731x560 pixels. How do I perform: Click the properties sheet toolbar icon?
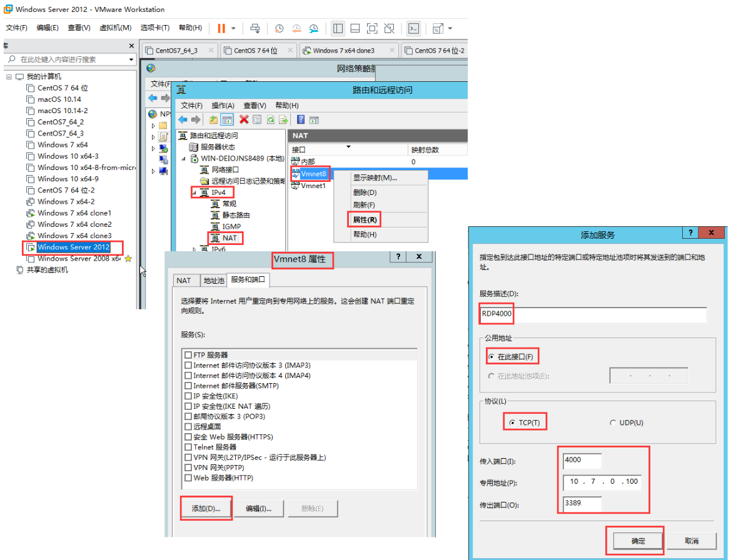pyautogui.click(x=257, y=120)
